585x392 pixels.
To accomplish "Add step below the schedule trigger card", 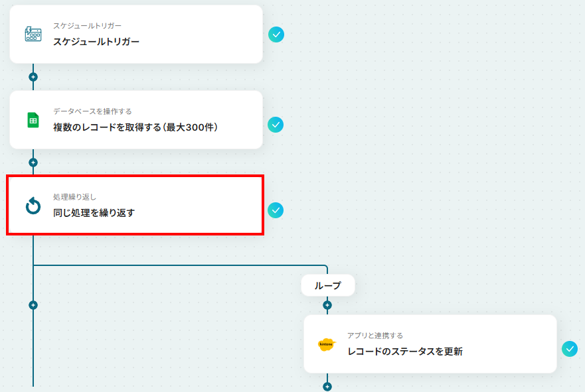I will [33, 77].
